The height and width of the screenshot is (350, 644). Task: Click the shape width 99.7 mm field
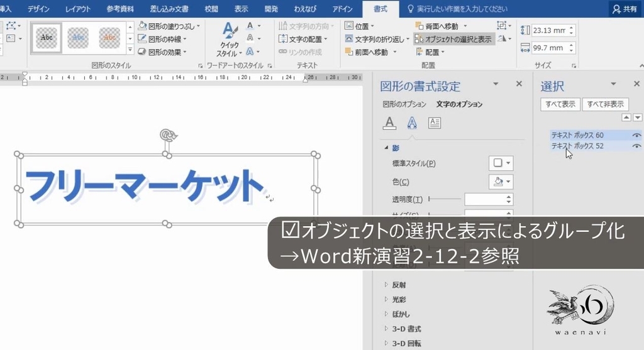click(548, 48)
